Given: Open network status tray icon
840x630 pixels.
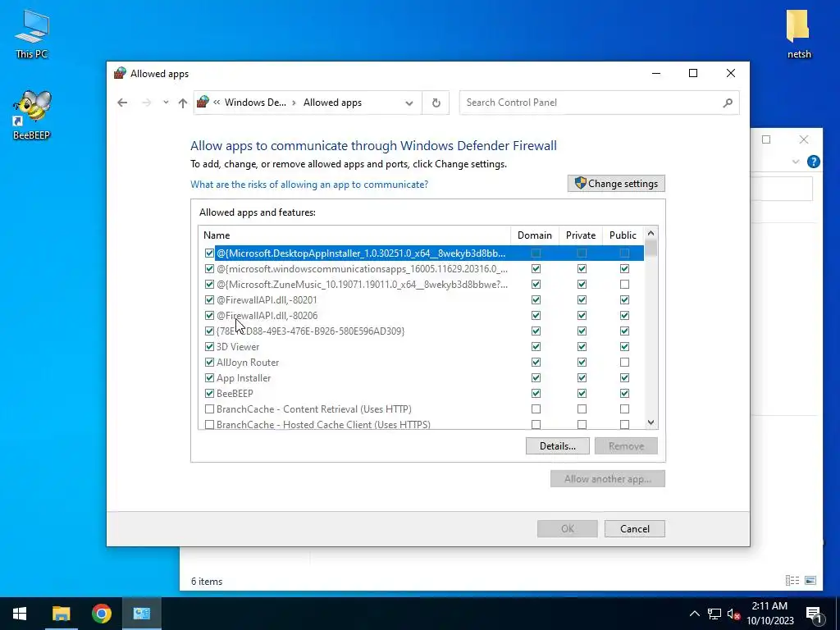Looking at the screenshot, I should coord(714,614).
